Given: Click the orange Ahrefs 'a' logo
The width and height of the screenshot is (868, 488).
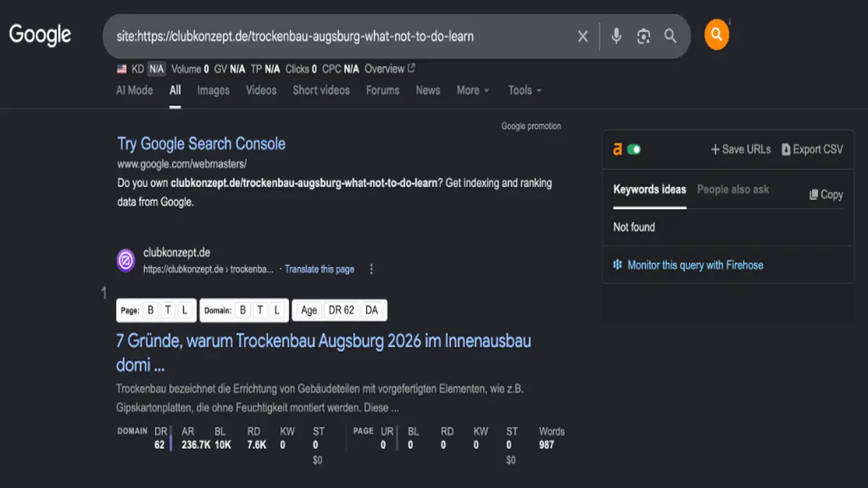Looking at the screenshot, I should [617, 150].
